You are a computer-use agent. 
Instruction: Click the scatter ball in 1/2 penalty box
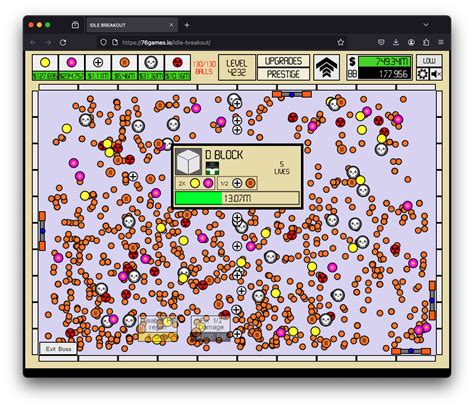[250, 183]
